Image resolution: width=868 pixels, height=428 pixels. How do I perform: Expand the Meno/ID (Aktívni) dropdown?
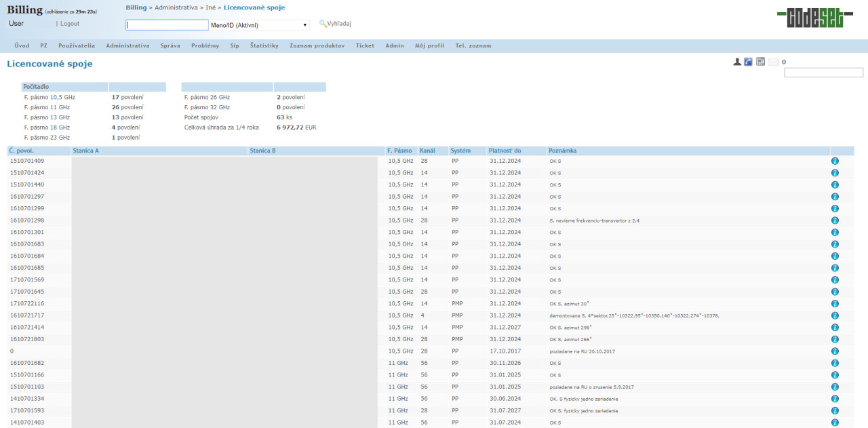tap(259, 25)
